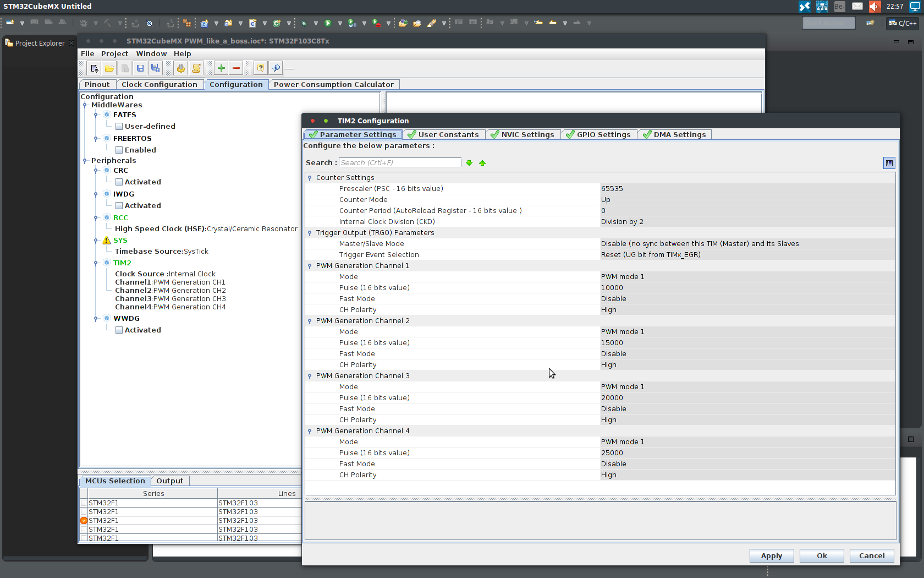
Task: Switch to the Output tab
Action: coord(169,481)
